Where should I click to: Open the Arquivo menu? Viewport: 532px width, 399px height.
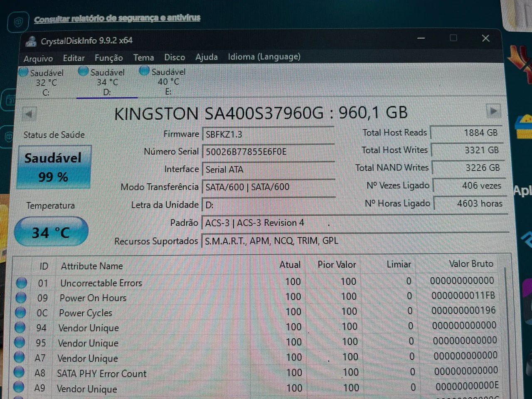click(38, 59)
